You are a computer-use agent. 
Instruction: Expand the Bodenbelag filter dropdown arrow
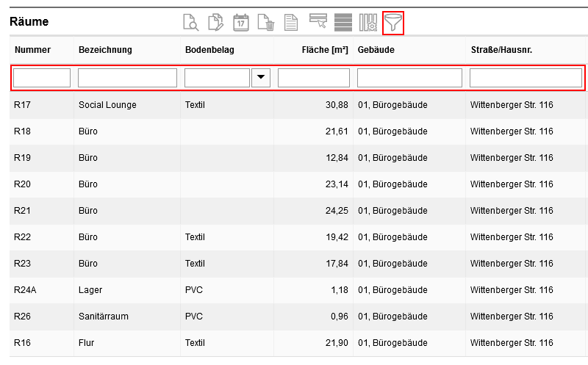click(x=261, y=78)
